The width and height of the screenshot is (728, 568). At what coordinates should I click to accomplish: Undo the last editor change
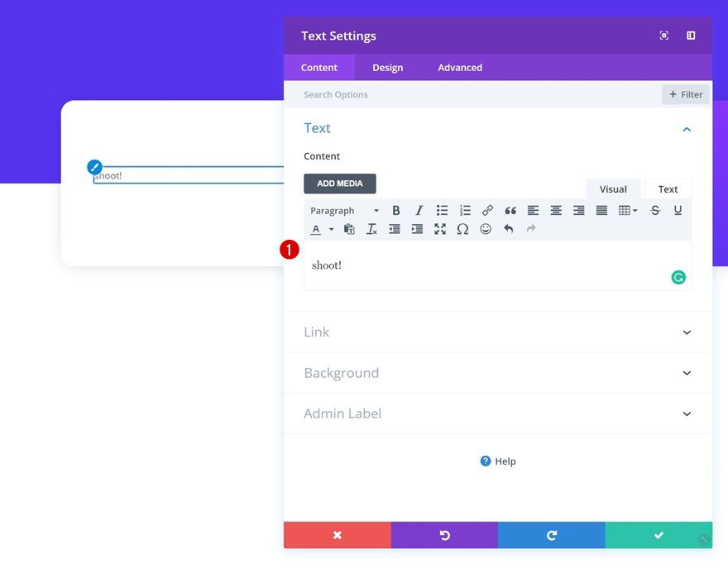(508, 229)
